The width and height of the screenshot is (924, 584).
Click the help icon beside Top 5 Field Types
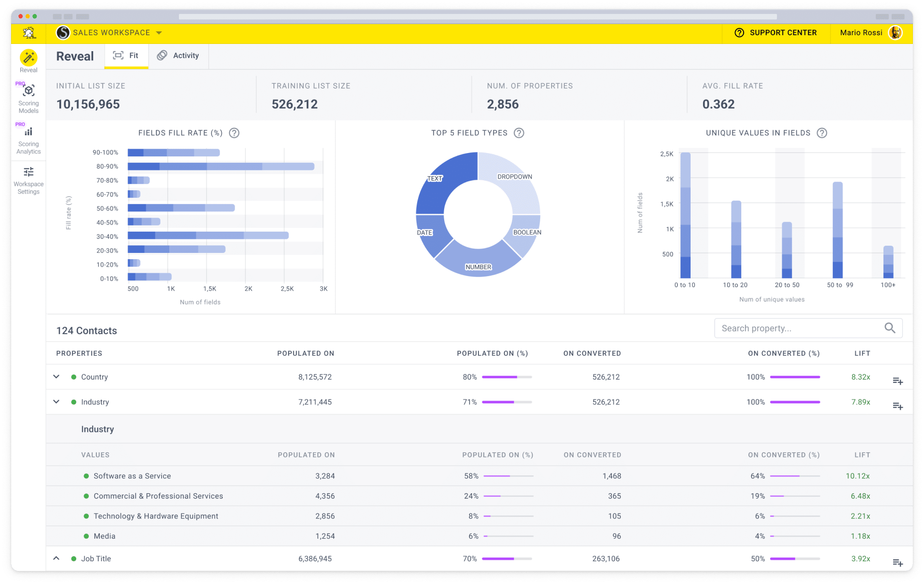pos(519,133)
